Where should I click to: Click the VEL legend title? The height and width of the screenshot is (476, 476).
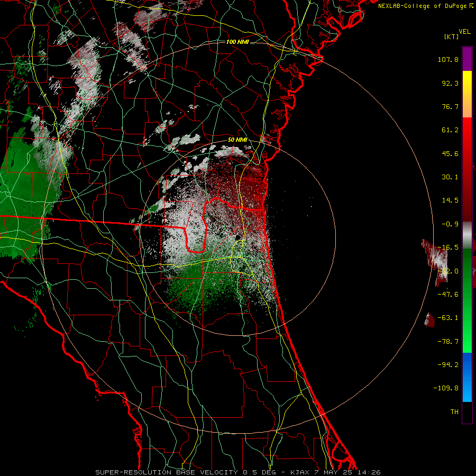coord(464,32)
